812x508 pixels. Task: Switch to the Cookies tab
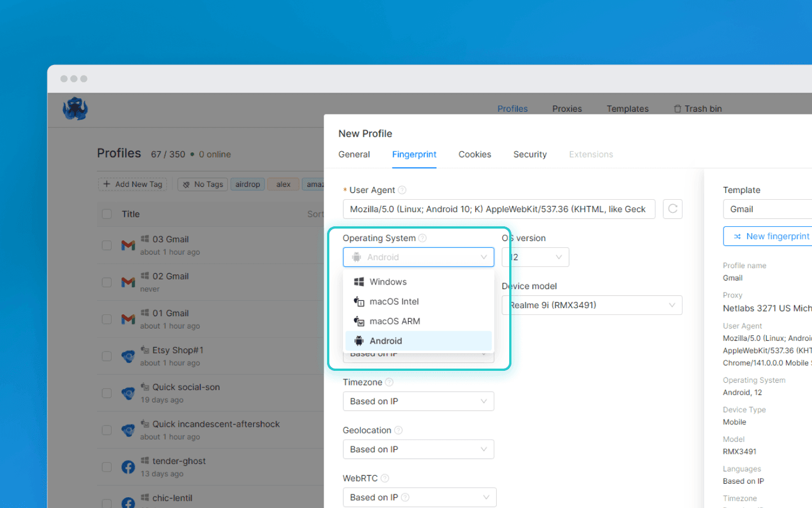[x=475, y=154]
